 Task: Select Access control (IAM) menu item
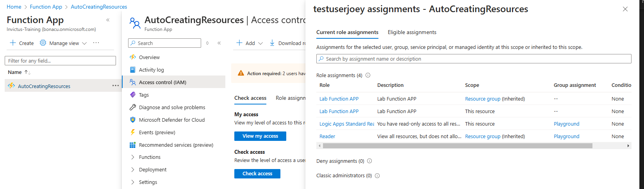[x=162, y=82]
